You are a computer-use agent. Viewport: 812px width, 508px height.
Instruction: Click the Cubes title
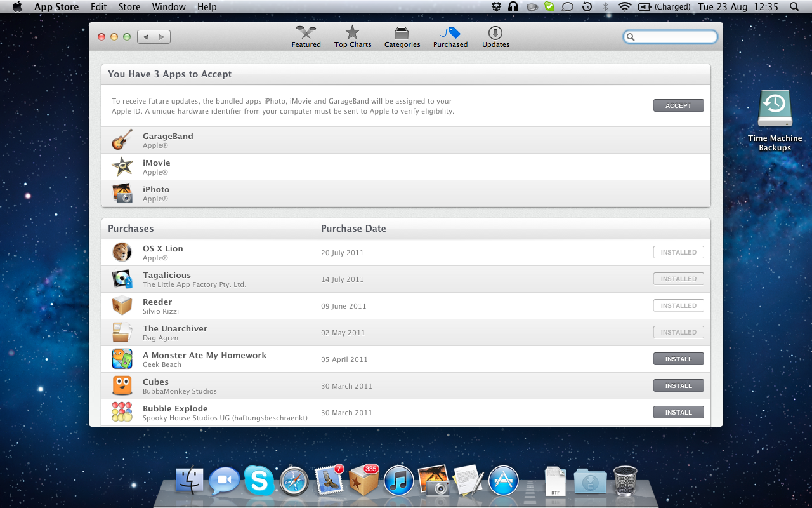click(155, 382)
